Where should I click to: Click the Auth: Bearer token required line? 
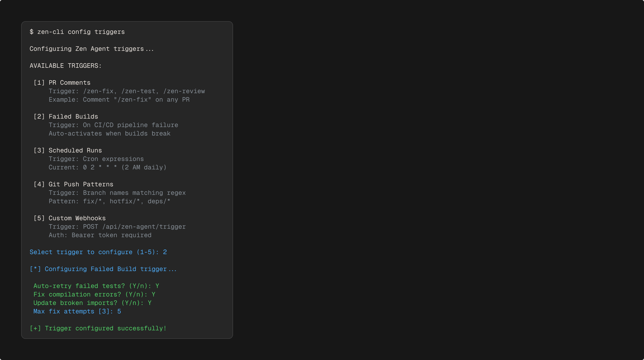point(100,235)
